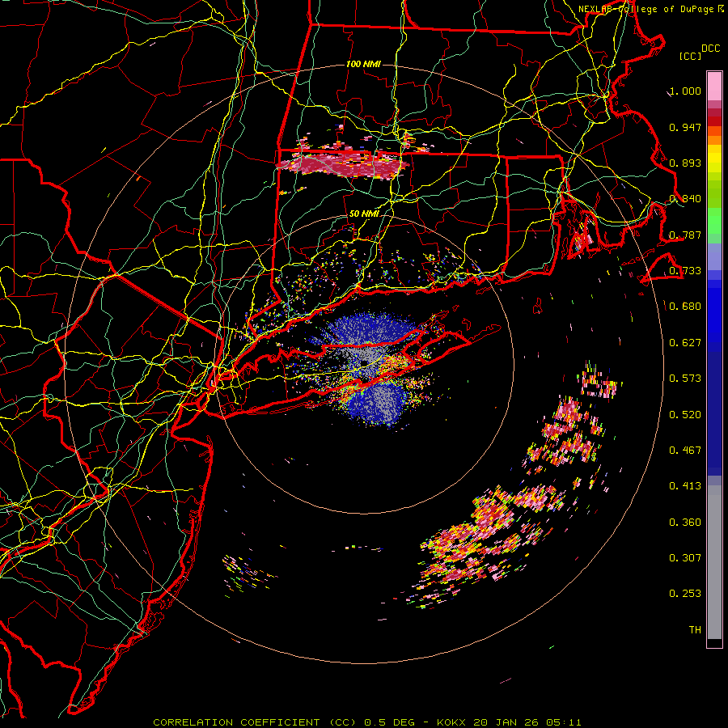Pick the red band of the color bar
The height and width of the screenshot is (728, 728).
coord(714,121)
